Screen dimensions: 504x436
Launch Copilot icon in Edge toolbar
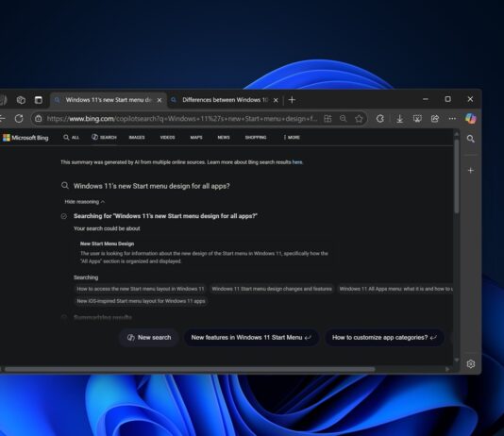[471, 119]
